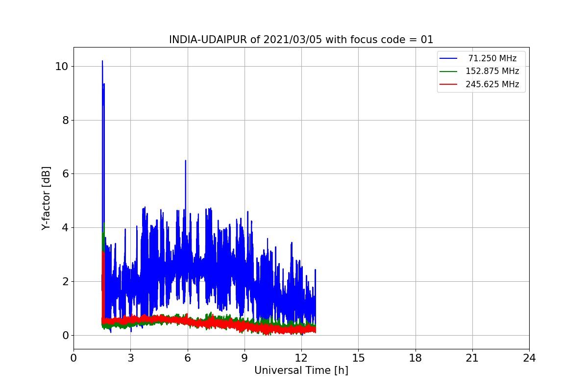Click x-axis tick label 9
Screen dimensions: 588x392
pyautogui.click(x=245, y=358)
